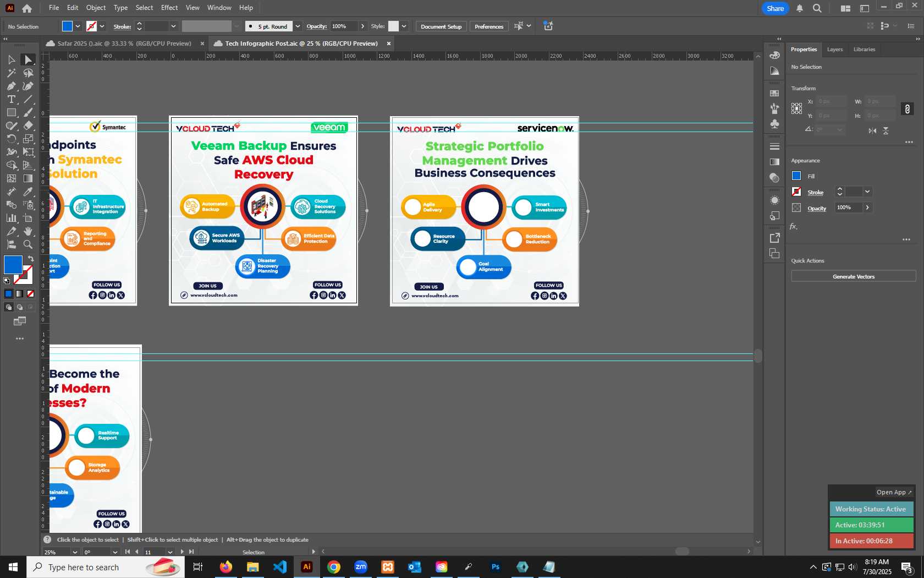The image size is (924, 578).
Task: Select the Eraser tool
Action: pyautogui.click(x=28, y=126)
